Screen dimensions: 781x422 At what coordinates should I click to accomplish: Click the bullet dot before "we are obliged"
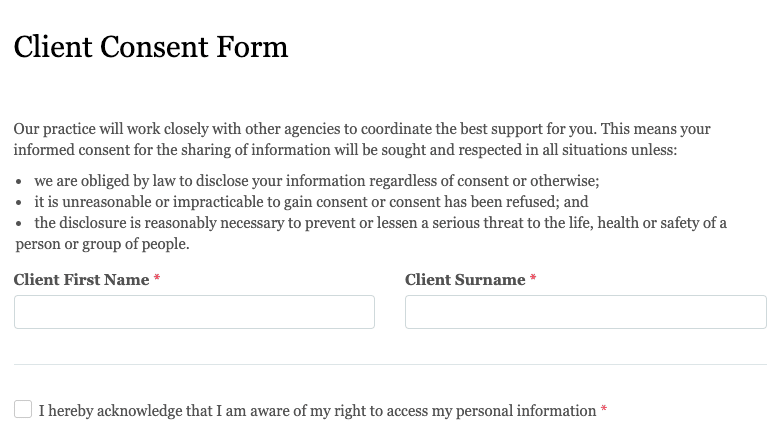point(20,183)
